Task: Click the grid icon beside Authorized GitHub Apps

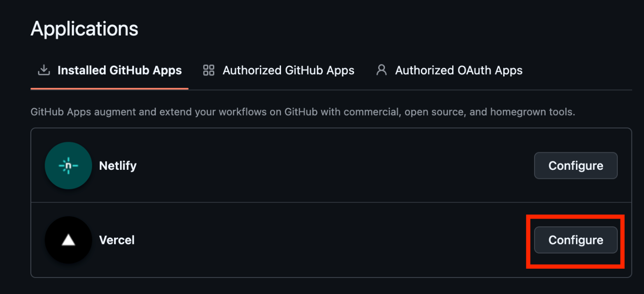Action: (209, 70)
